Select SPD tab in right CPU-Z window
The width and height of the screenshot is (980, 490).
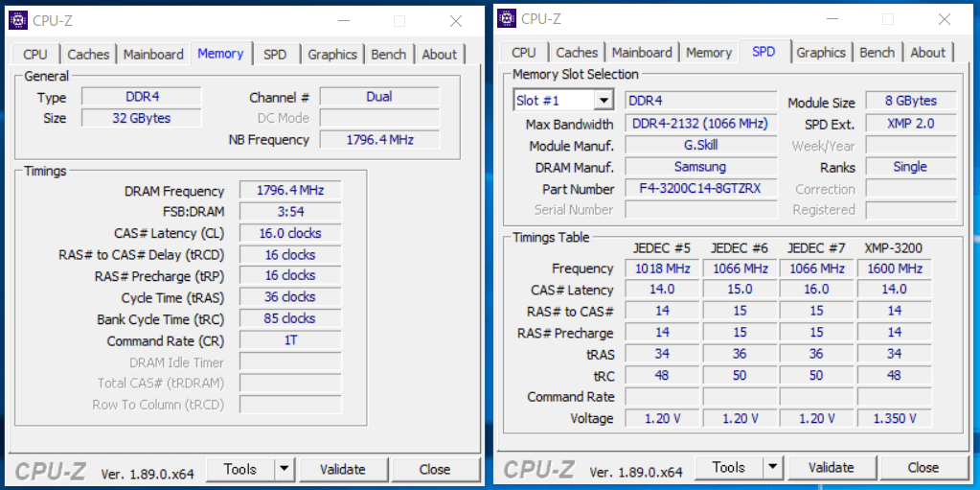point(763,52)
